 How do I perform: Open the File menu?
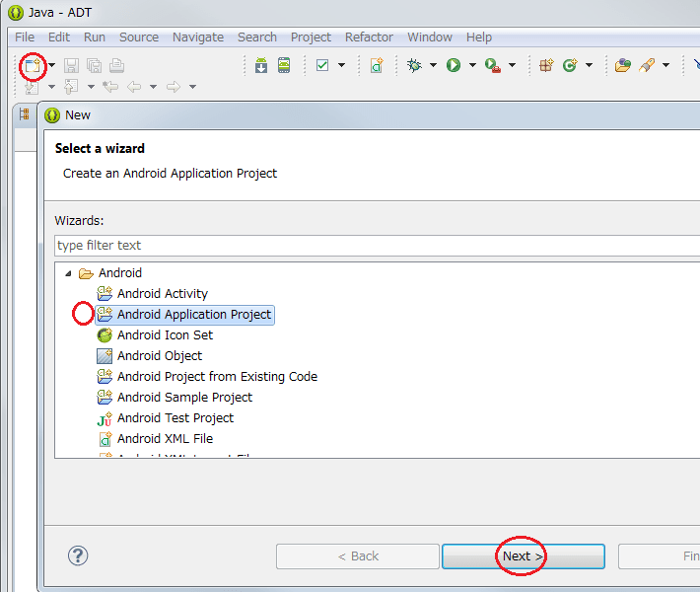coord(25,37)
